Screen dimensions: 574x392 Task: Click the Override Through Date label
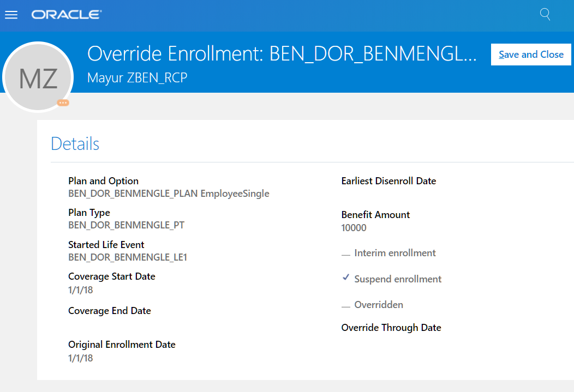pyautogui.click(x=391, y=328)
